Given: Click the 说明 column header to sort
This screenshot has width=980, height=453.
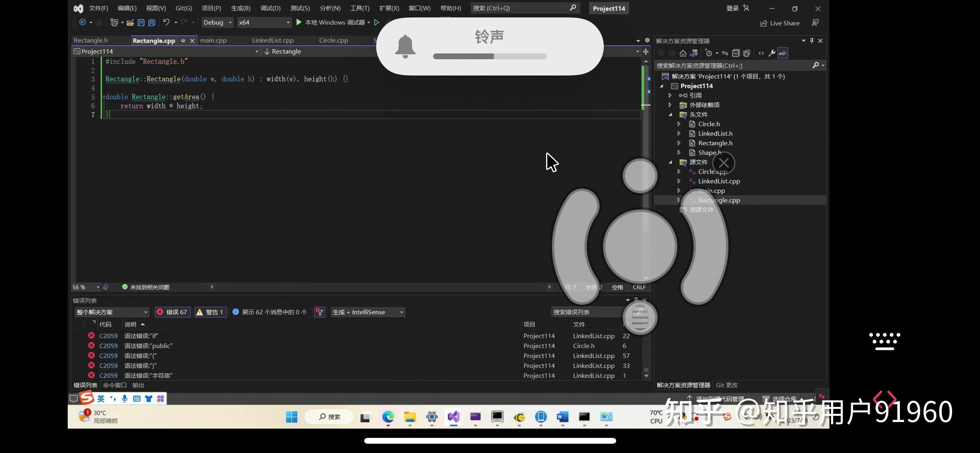Looking at the screenshot, I should [x=130, y=324].
